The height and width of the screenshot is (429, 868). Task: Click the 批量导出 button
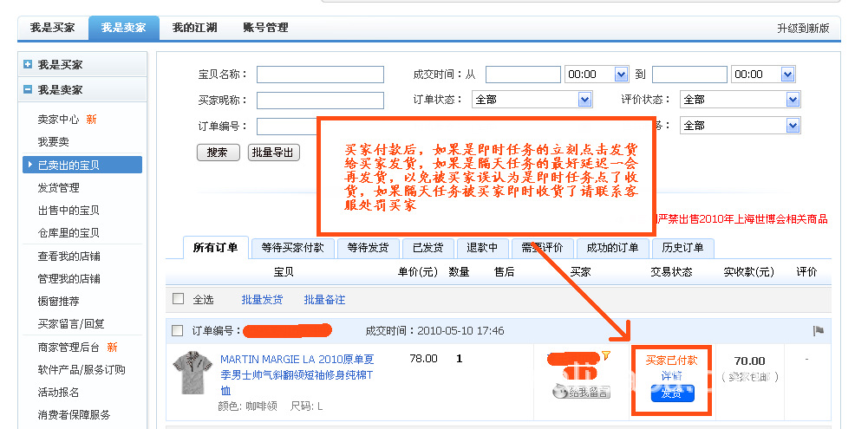[273, 153]
